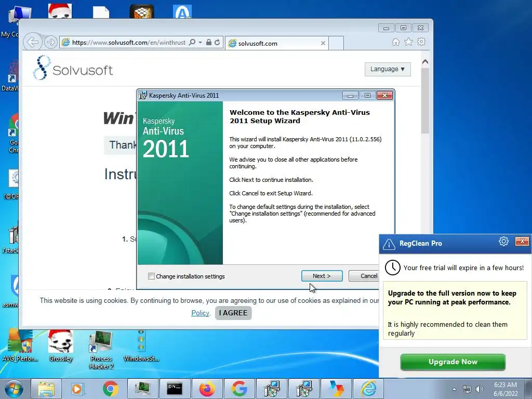The image size is (532, 399).
Task: Open Firefox from the taskbar
Action: [x=207, y=389]
